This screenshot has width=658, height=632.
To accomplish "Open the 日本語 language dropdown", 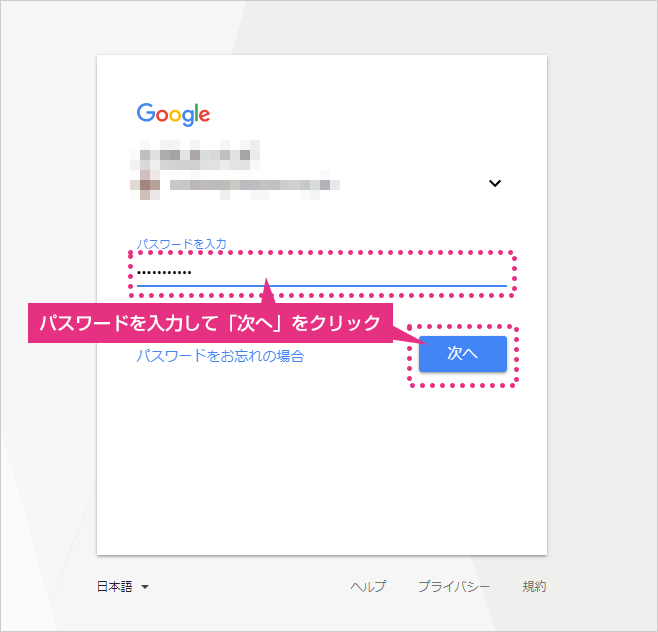I will click(x=123, y=586).
